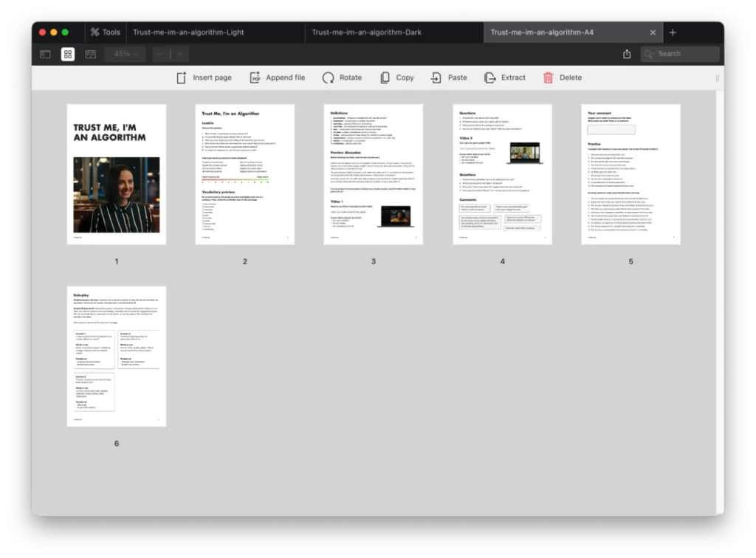Open the 45% zoom level dropdown

[125, 54]
